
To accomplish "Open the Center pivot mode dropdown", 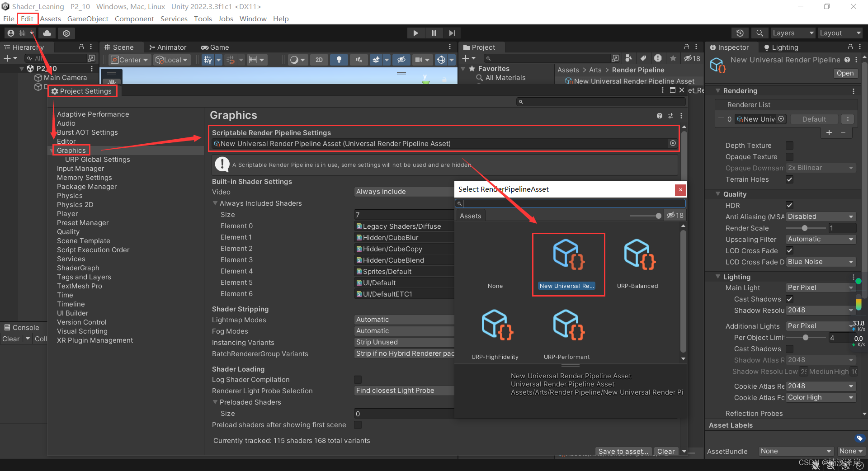I will click(x=130, y=60).
